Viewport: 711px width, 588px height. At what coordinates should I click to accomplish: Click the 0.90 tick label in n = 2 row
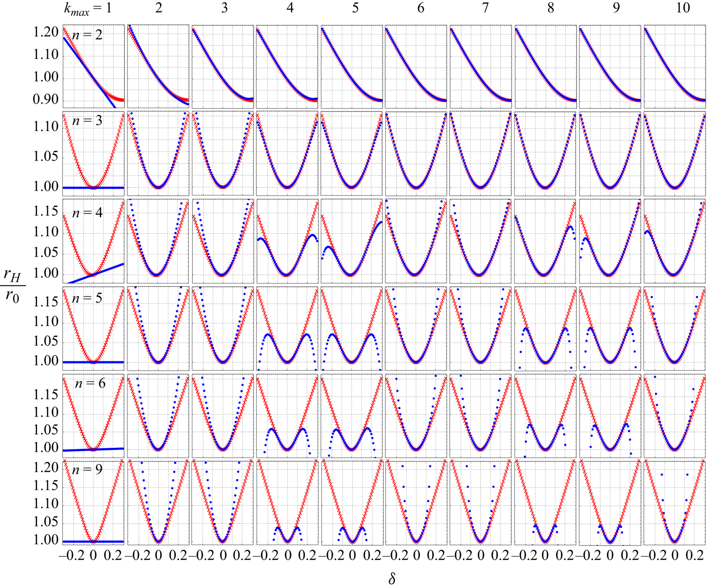pyautogui.click(x=46, y=100)
